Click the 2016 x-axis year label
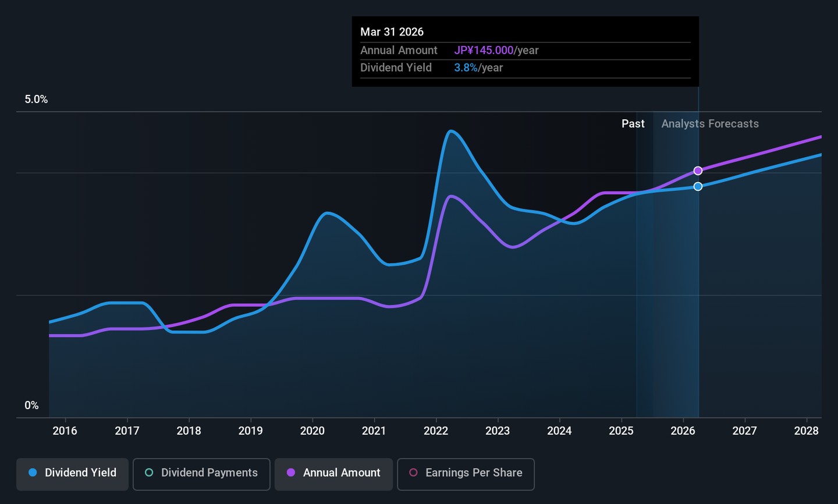The image size is (838, 504). tap(65, 431)
